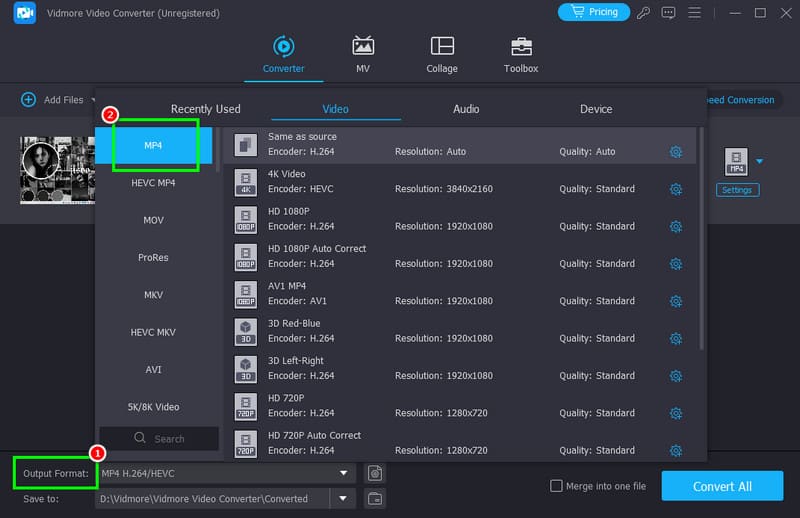
Task: Switch to the Device tab
Action: (x=596, y=109)
